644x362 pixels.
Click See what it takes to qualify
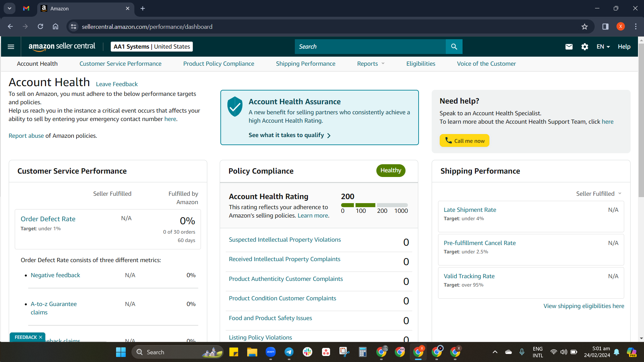[x=289, y=135]
